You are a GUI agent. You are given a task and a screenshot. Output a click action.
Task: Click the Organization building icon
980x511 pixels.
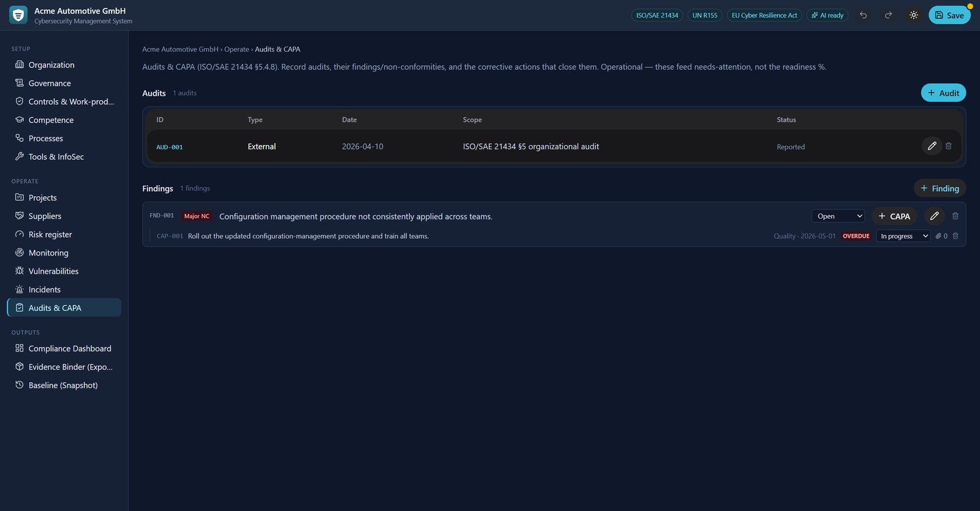(20, 64)
